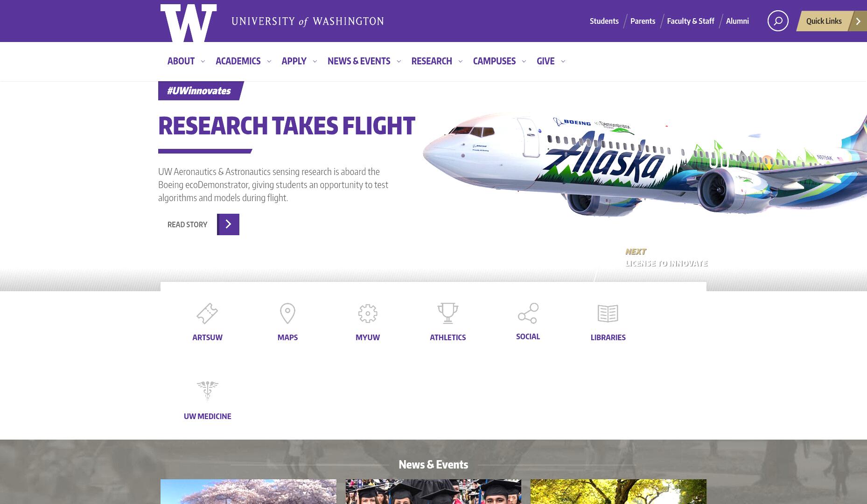Click the Read Story arrow button
The height and width of the screenshot is (504, 867).
228,224
